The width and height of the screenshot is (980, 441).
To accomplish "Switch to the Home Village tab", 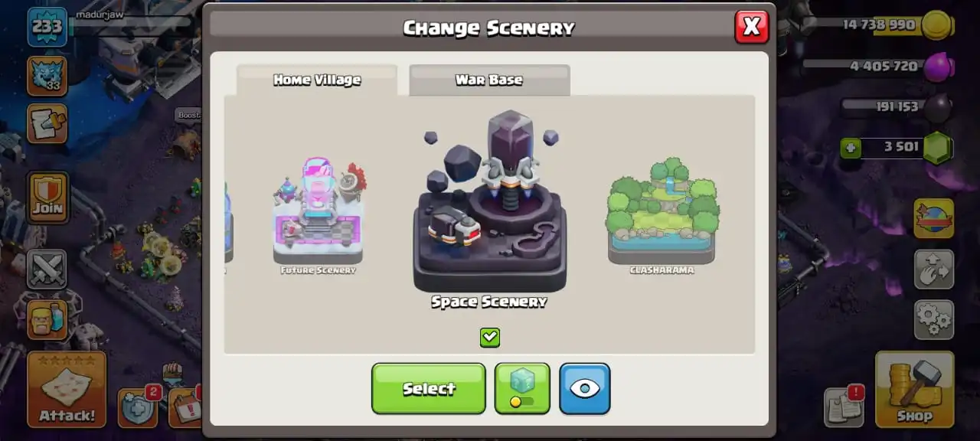I will (317, 80).
